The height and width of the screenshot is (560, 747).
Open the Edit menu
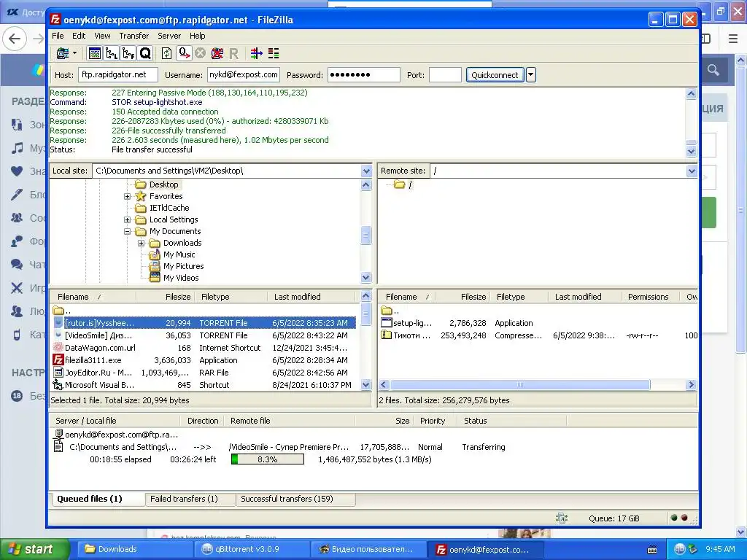click(79, 36)
